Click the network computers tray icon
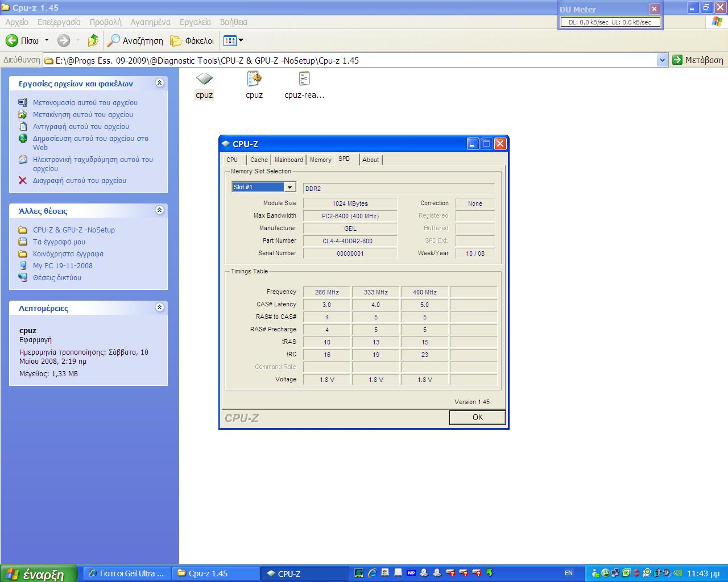728x582 pixels. (615, 573)
